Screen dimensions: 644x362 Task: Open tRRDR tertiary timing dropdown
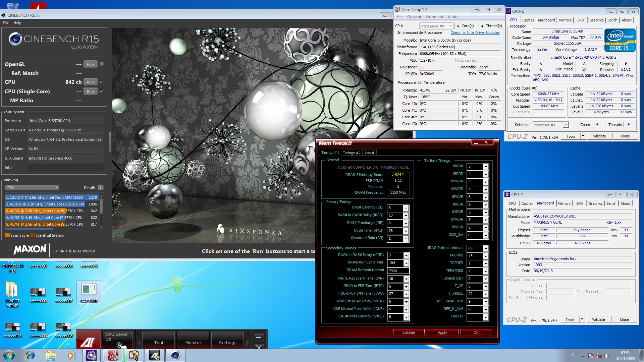tap(485, 167)
